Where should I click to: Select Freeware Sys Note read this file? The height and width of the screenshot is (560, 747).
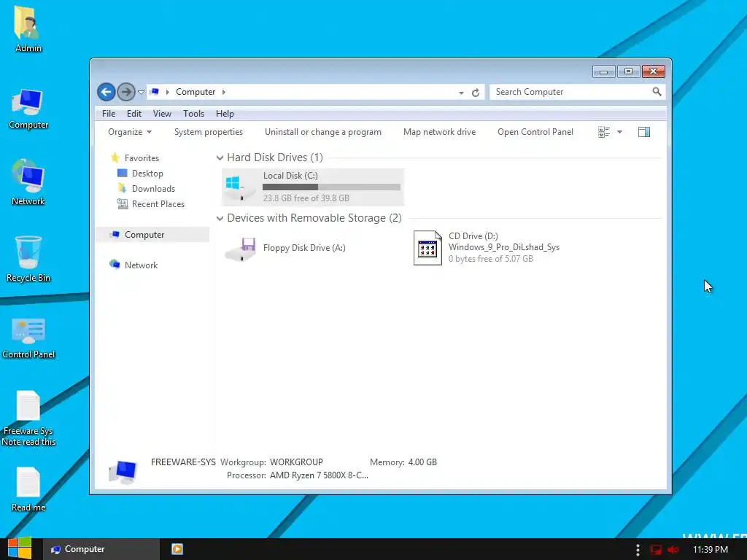click(x=28, y=418)
